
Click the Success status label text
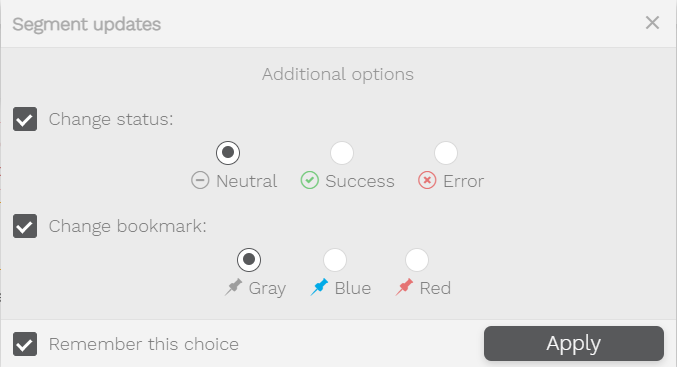click(360, 181)
